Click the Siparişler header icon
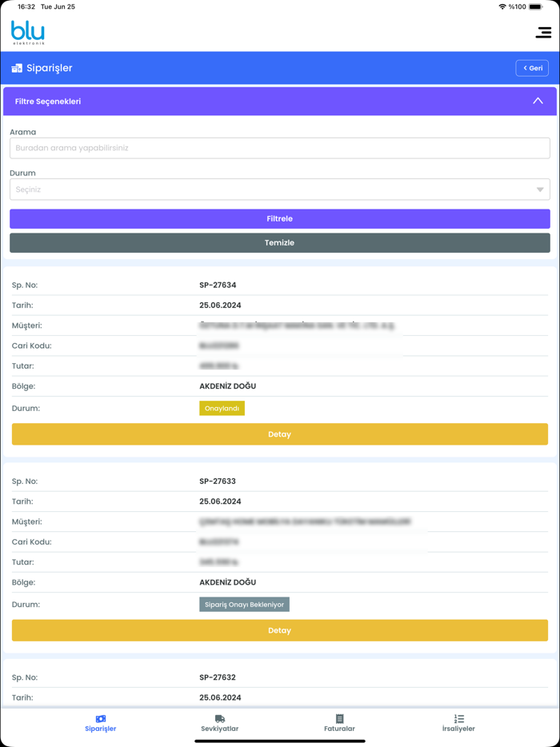This screenshot has width=560, height=747. point(17,68)
